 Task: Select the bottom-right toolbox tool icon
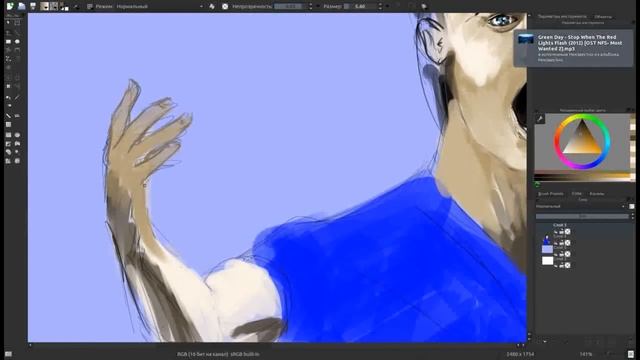(17, 161)
